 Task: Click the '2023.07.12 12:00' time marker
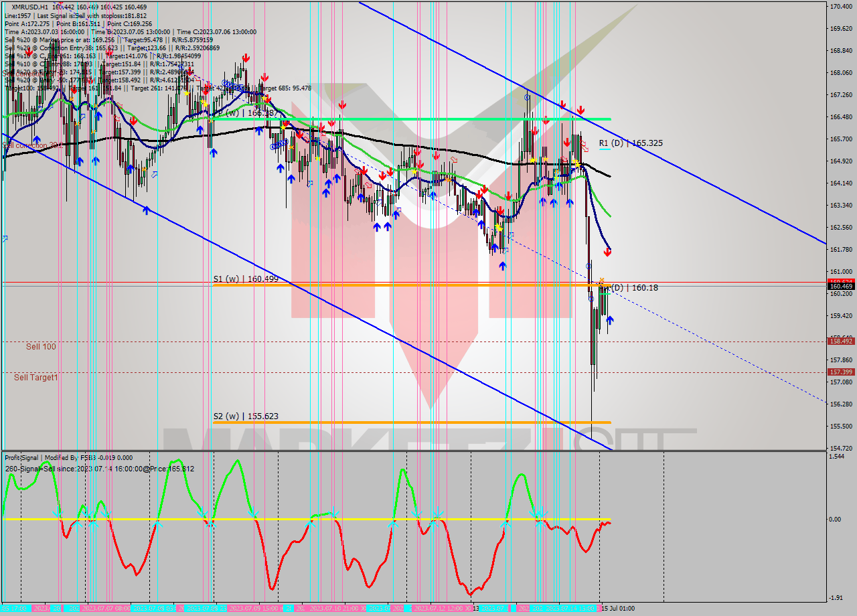pyautogui.click(x=439, y=609)
